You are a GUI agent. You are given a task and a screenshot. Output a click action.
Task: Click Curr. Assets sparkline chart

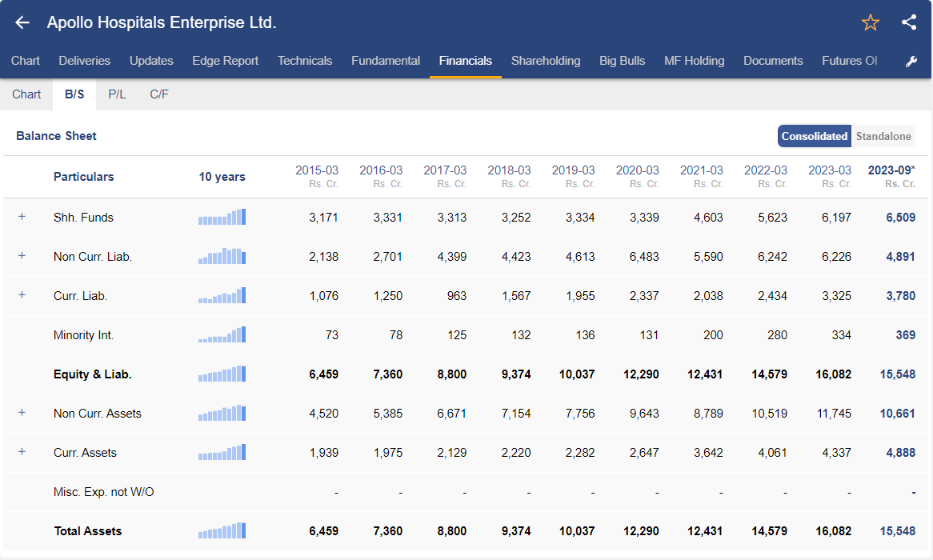pos(222,452)
